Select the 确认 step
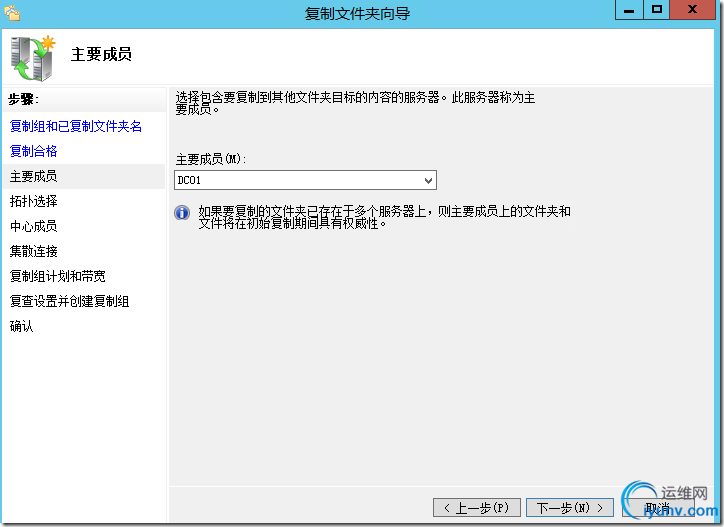The image size is (724, 527). 21,326
